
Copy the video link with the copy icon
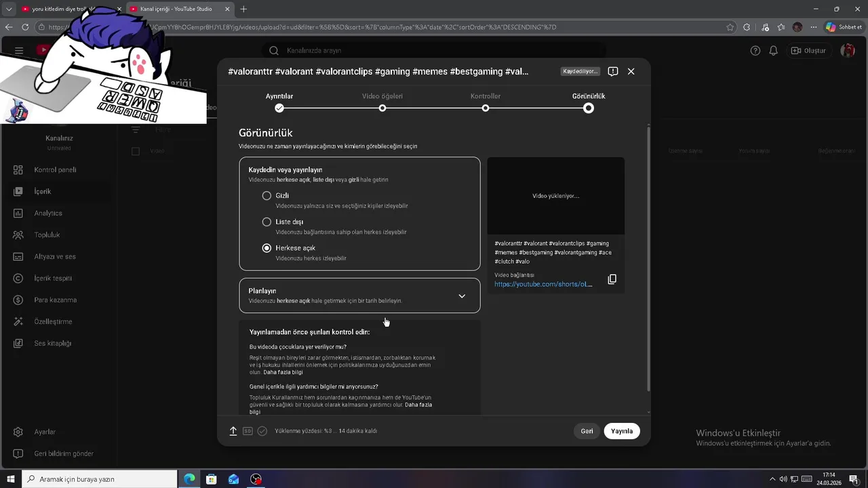coord(612,279)
